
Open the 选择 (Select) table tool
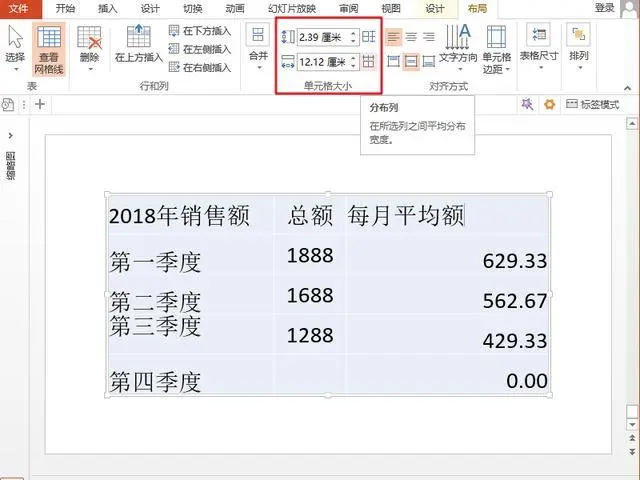pos(15,48)
